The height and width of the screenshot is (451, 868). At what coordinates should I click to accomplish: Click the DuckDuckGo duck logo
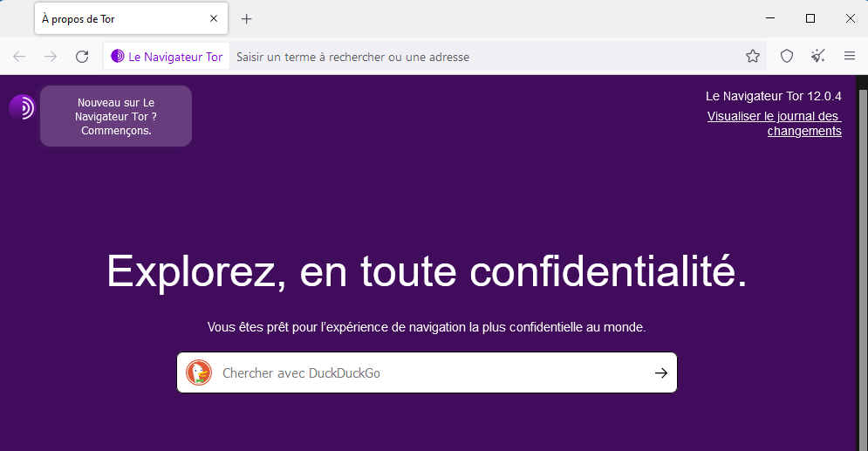pyautogui.click(x=199, y=372)
